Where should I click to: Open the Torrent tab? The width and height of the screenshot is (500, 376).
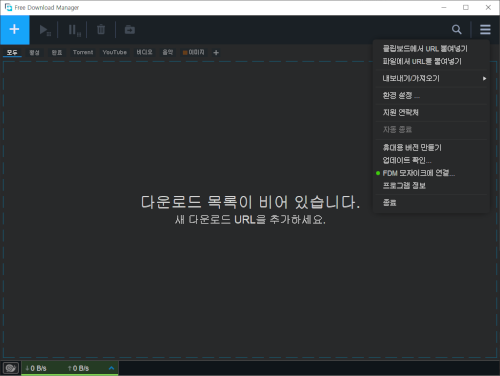(83, 52)
